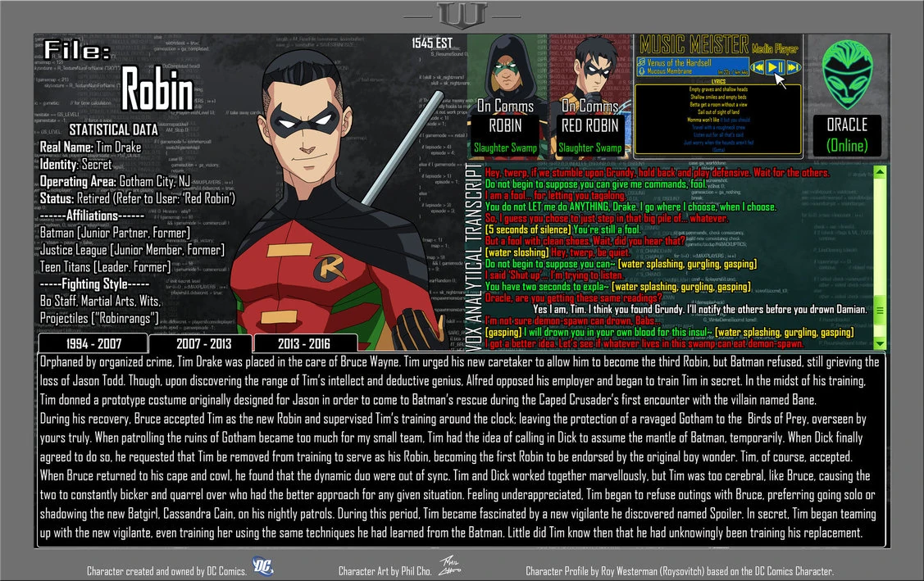Viewport: 924px width, 581px height.
Task: Click the track time progress indicator
Action: point(733,71)
